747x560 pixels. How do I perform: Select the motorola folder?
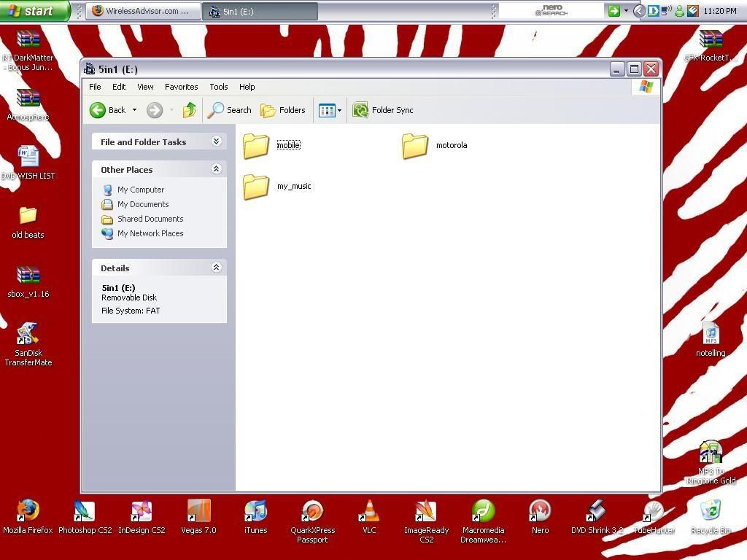click(415, 146)
